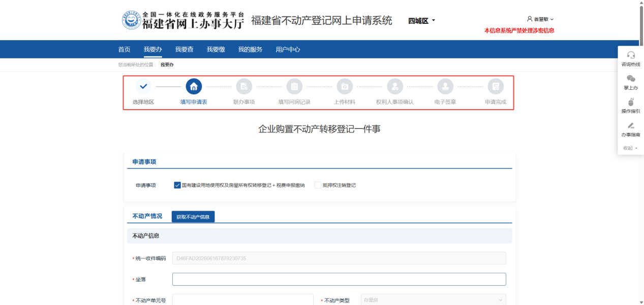Open the 咨询热线 headset icon

point(631,55)
